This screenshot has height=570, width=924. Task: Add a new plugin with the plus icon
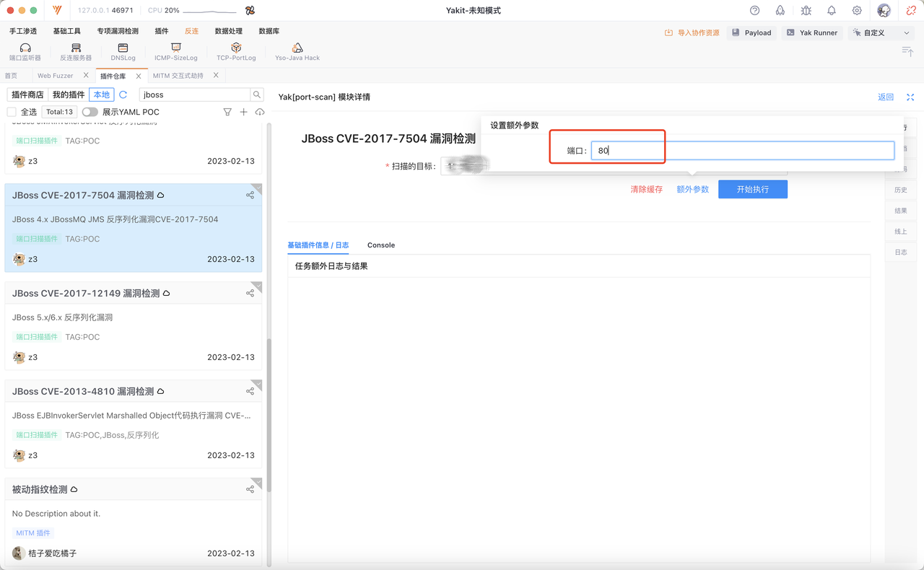tap(243, 112)
